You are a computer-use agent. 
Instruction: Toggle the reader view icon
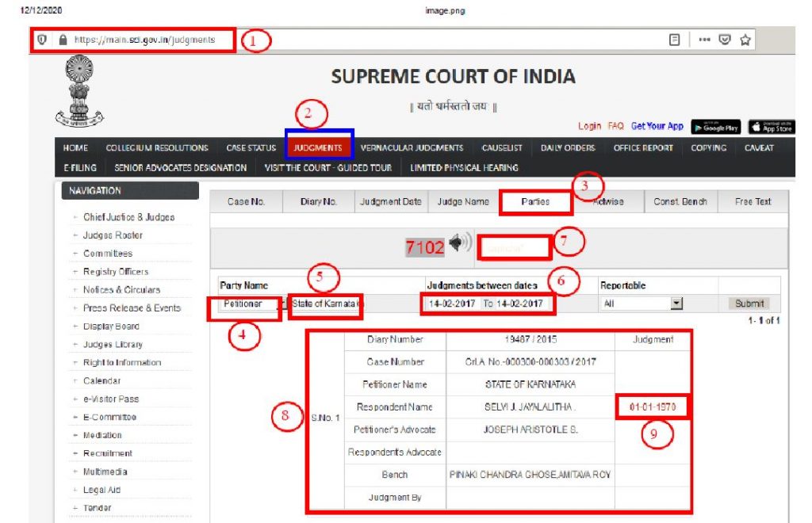click(675, 40)
